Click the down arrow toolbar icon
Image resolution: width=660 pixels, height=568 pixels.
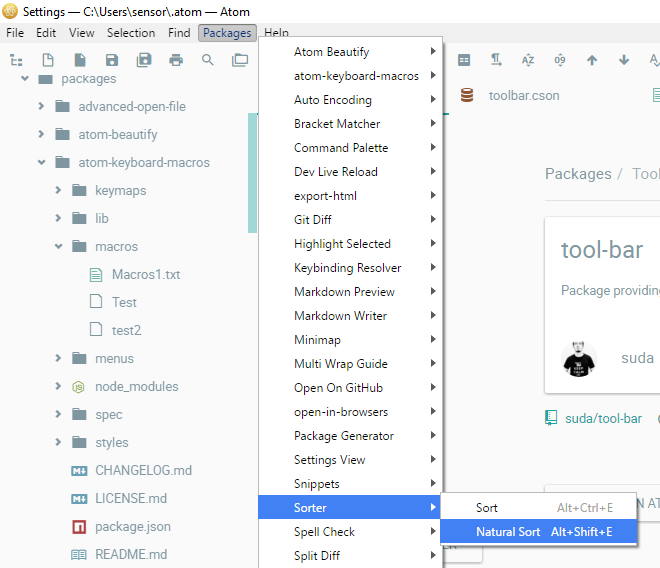click(x=624, y=60)
